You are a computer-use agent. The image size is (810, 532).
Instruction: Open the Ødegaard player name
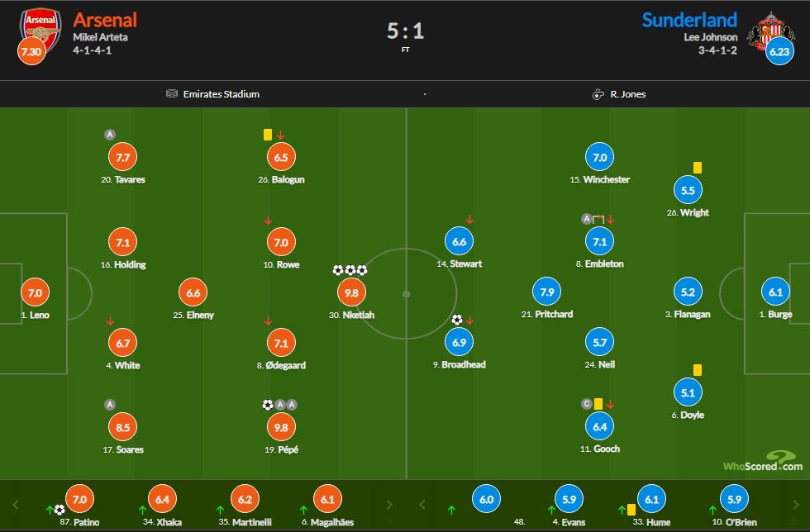click(x=286, y=365)
